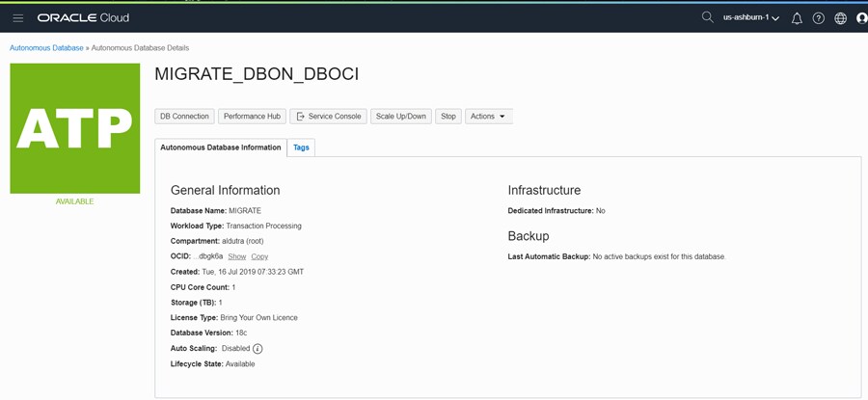Screen dimensions: 868x400
Task: Open the search magnifier icon
Action: [x=707, y=17]
